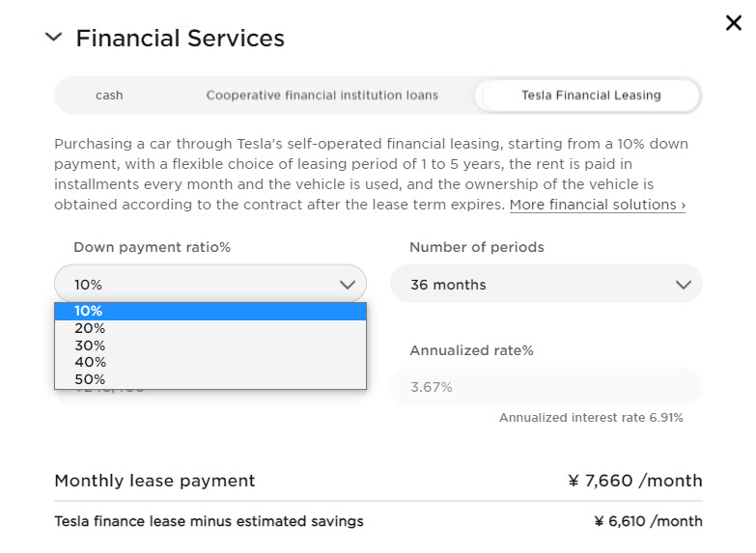Choose the 40% down payment option
756x553 pixels.
pyautogui.click(x=210, y=362)
